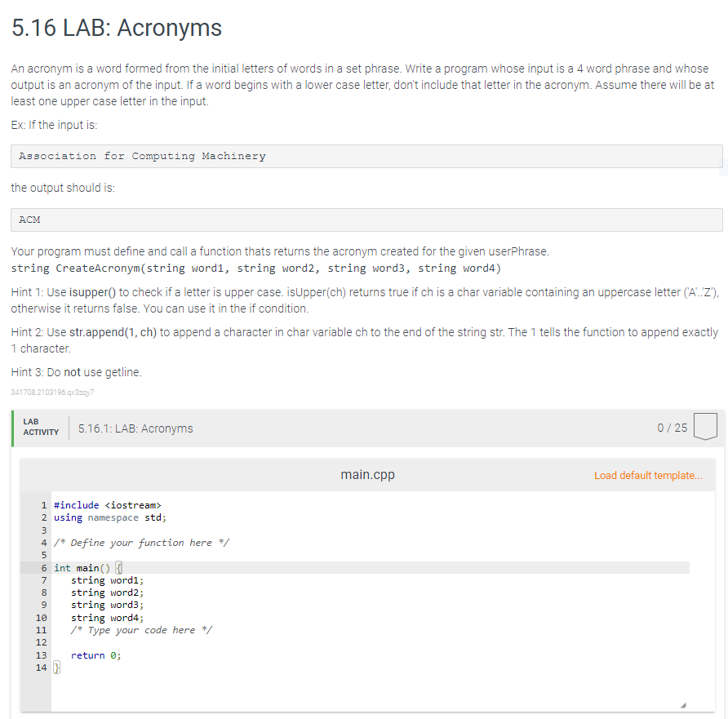This screenshot has width=728, height=719.
Task: Click the 5.16 LAB: Acronyms heading
Action: point(116,28)
